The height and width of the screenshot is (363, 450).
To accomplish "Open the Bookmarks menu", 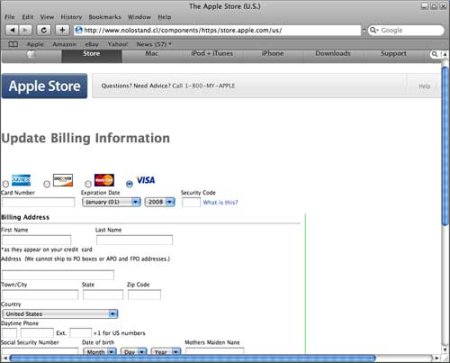I will click(x=105, y=17).
